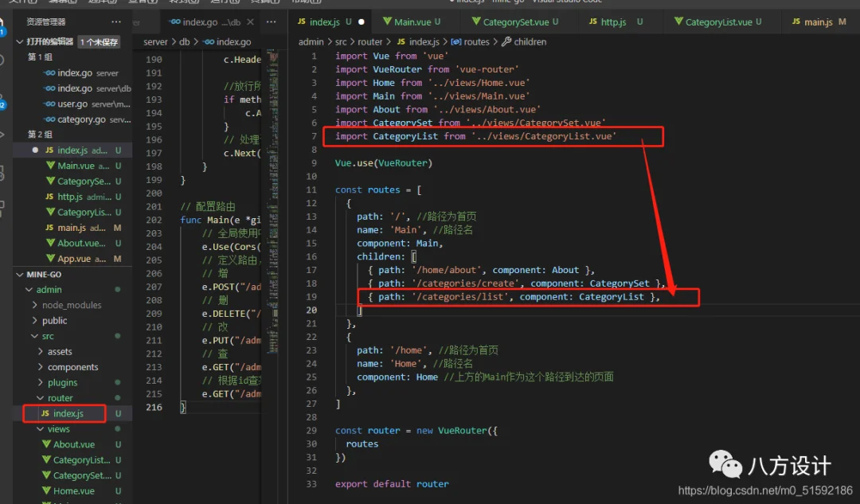The width and height of the screenshot is (860, 504).
Task: Open CategorySet file in views folder tree
Action: (82, 475)
